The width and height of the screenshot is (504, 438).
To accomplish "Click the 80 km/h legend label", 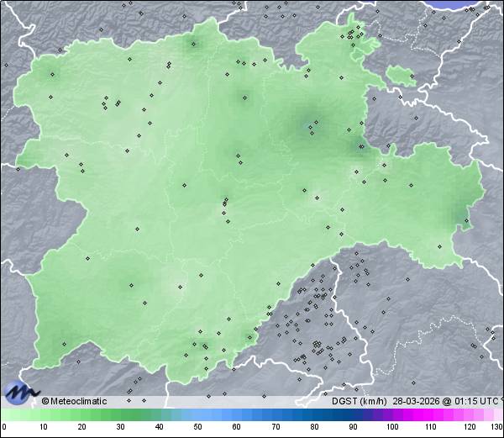I will [314, 427].
